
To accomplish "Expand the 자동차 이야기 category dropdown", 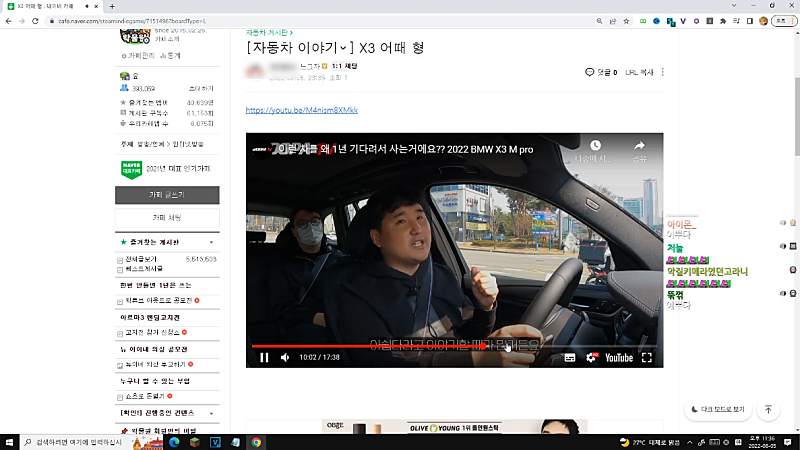I will (343, 48).
